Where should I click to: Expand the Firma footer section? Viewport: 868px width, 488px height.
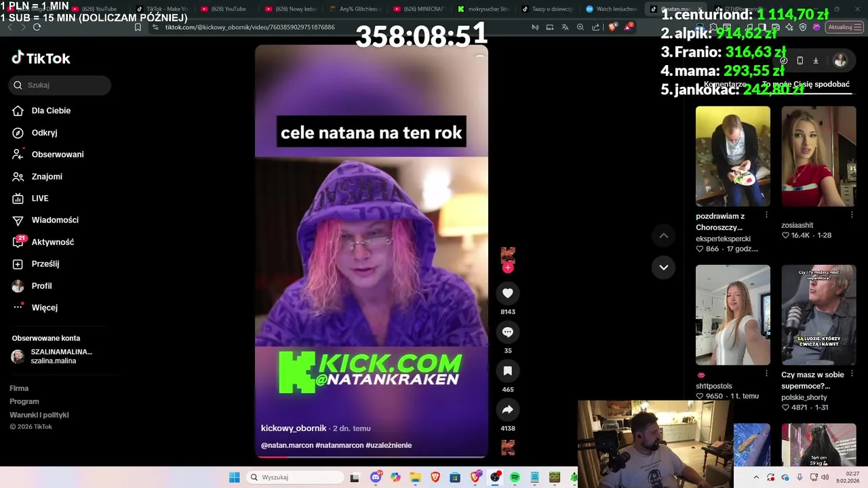[19, 388]
